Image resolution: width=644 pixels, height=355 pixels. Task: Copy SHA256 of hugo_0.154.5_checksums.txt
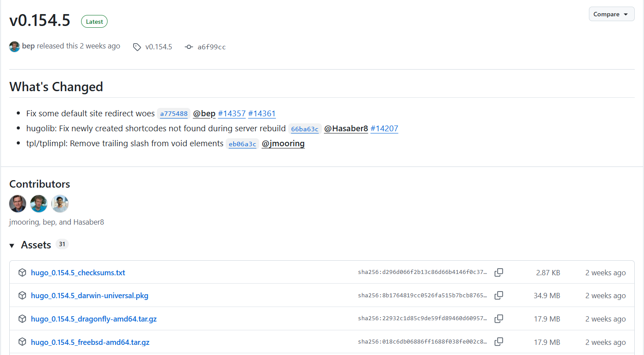coord(499,273)
